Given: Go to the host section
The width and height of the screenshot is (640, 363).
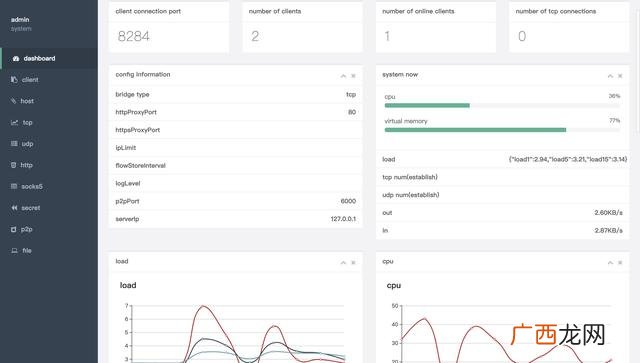Looking at the screenshot, I should tap(49, 101).
